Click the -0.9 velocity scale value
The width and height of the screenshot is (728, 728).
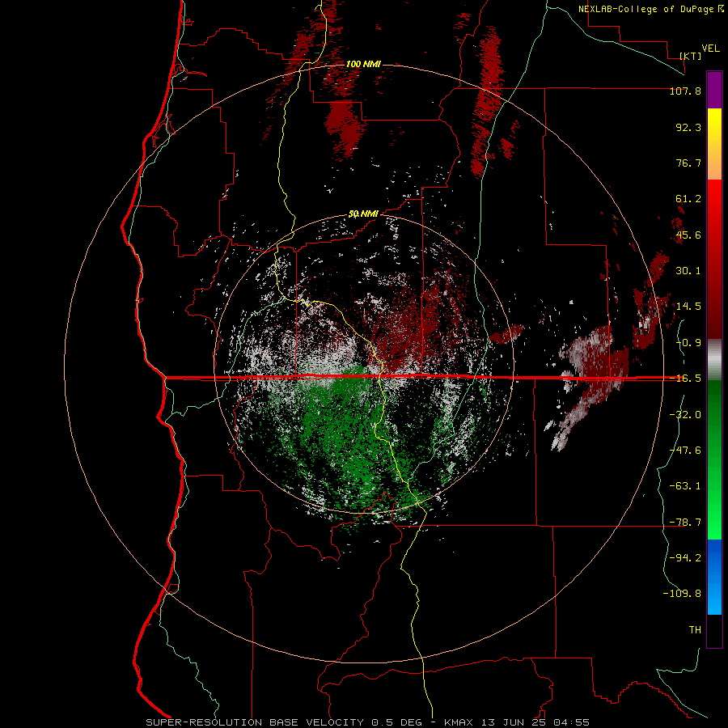(x=688, y=343)
